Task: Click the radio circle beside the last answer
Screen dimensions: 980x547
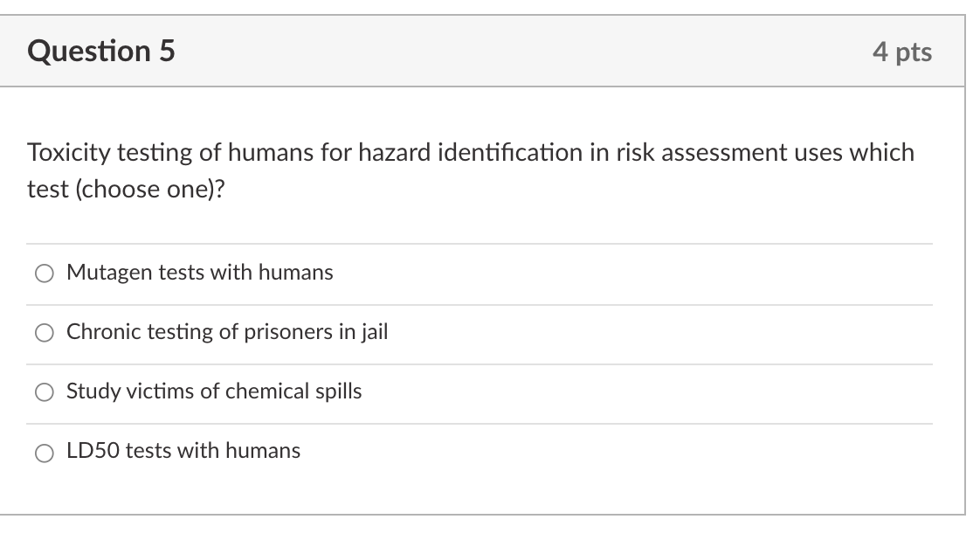Action: click(43, 452)
